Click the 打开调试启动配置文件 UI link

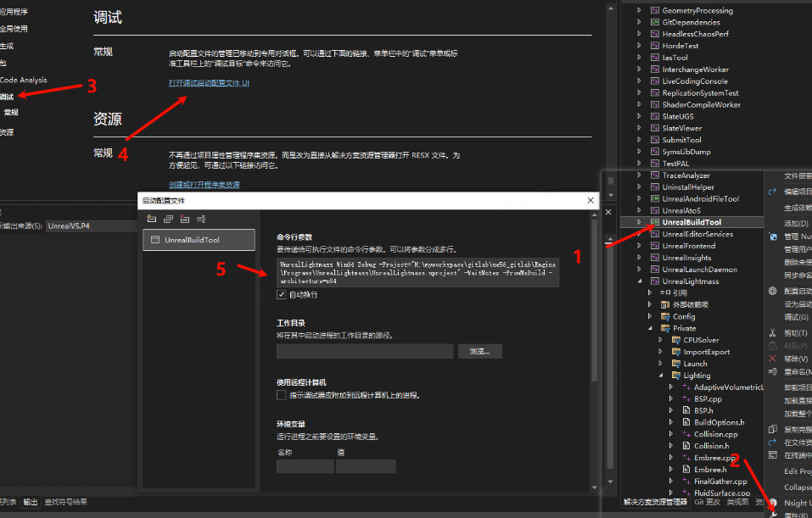coord(210,83)
